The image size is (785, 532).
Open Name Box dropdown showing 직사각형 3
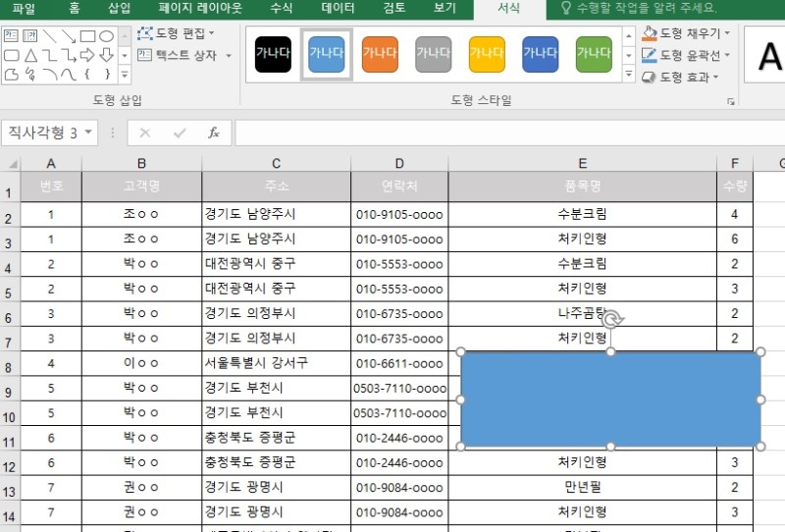pyautogui.click(x=88, y=133)
